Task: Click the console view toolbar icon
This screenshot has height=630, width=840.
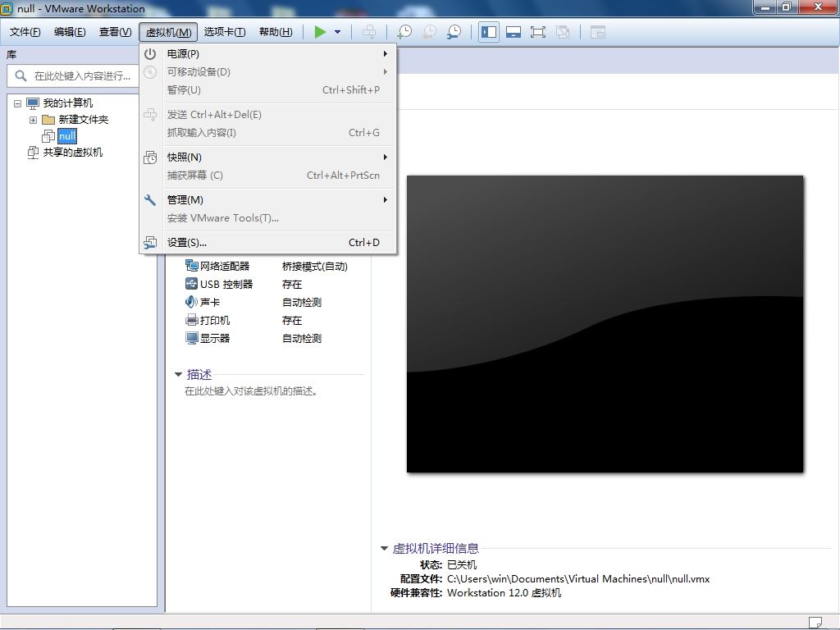Action: click(598, 32)
